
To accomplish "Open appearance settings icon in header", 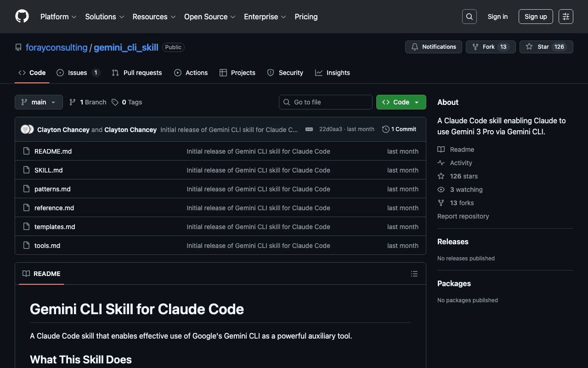I will (x=565, y=17).
